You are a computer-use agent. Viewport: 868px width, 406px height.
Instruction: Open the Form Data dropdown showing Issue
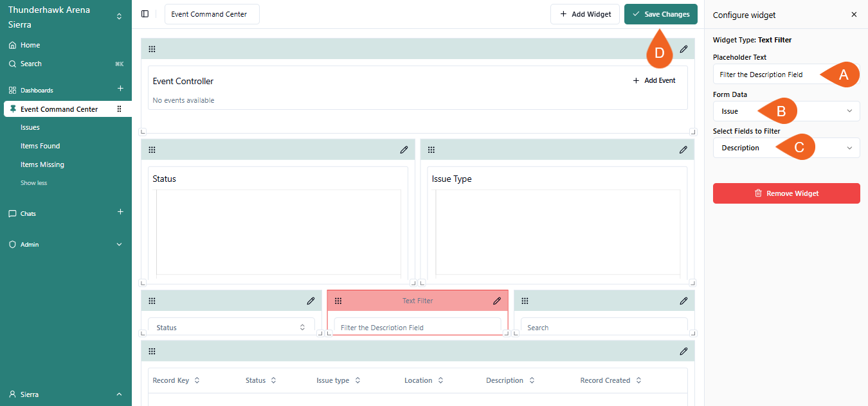pyautogui.click(x=786, y=110)
